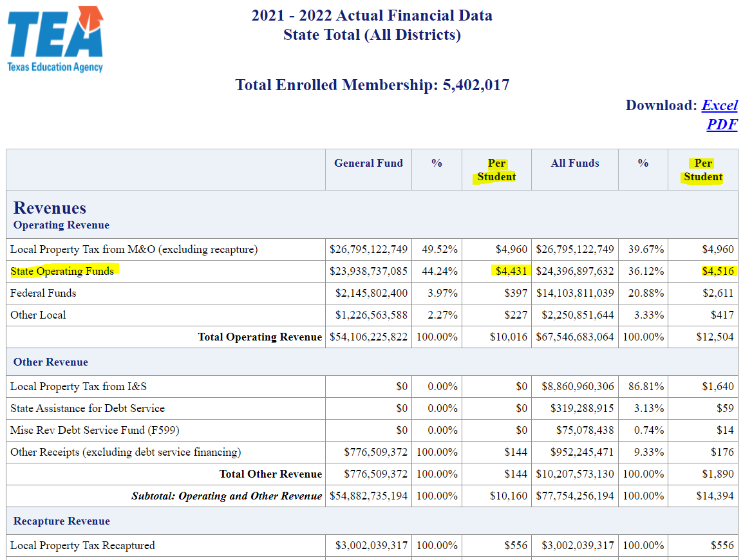Click the 'Local Property Tax Recaptured' label
The height and width of the screenshot is (560, 743).
82,545
